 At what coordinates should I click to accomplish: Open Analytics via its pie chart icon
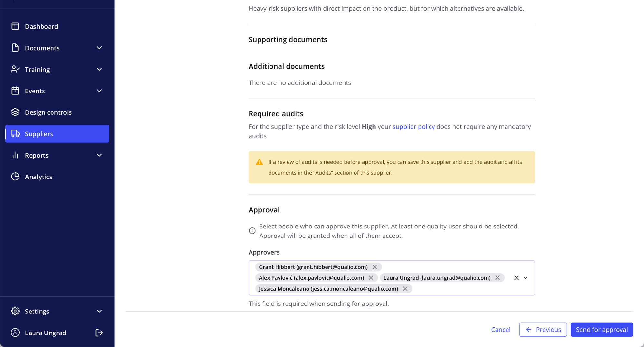(x=15, y=177)
